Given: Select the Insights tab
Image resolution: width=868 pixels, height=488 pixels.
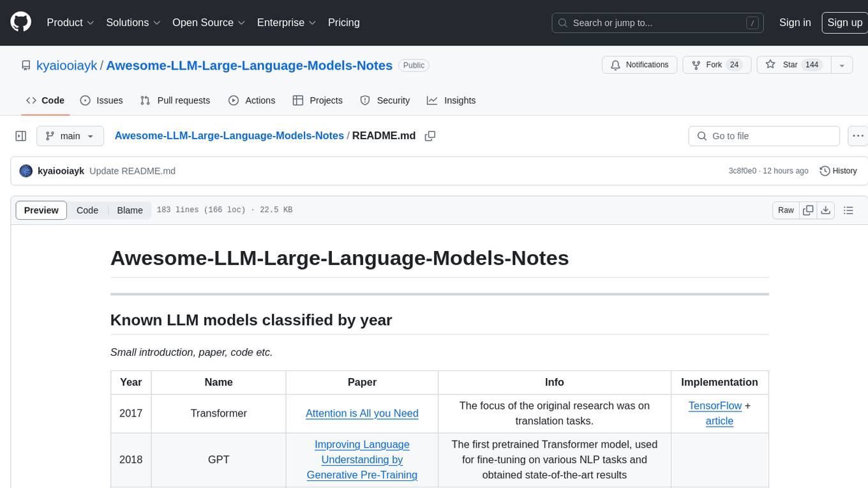Looking at the screenshot, I should (451, 100).
